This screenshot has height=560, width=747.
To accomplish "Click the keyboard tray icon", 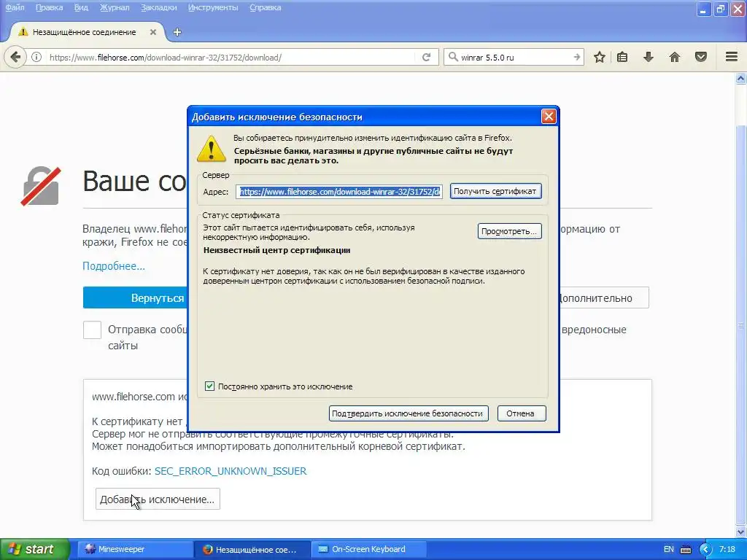I will pyautogui.click(x=686, y=550).
